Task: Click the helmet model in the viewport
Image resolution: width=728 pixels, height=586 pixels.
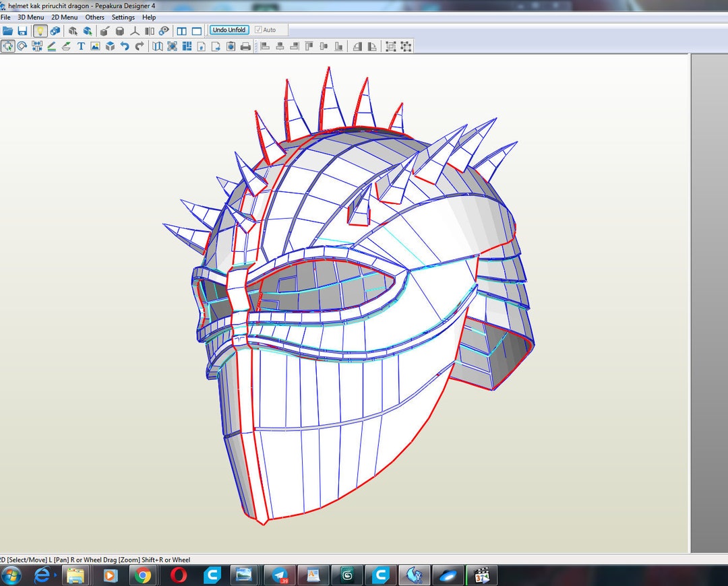Action: click(x=337, y=303)
